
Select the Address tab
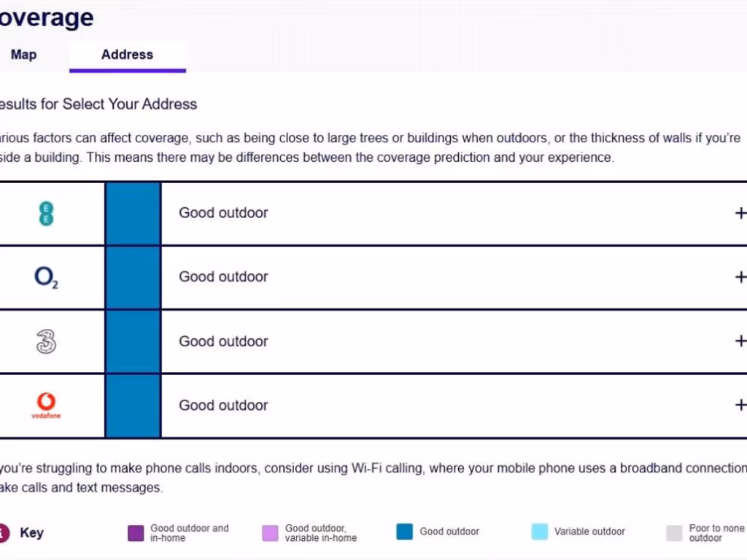pos(127,55)
